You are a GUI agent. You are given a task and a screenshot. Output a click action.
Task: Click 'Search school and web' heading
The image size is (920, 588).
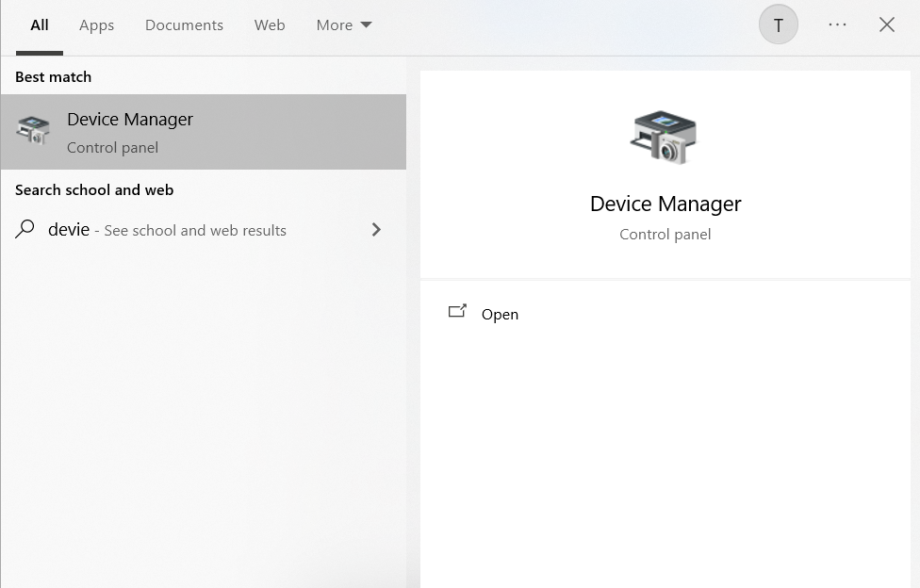pos(94,190)
